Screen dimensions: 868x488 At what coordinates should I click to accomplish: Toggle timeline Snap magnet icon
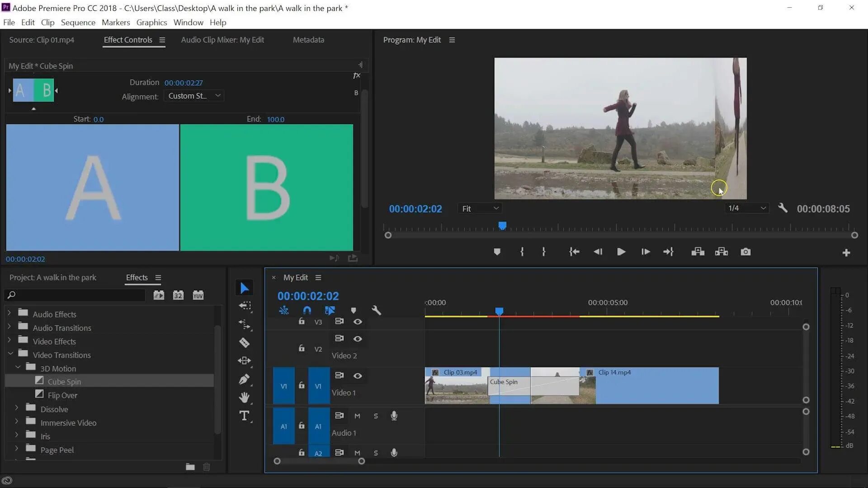(307, 310)
